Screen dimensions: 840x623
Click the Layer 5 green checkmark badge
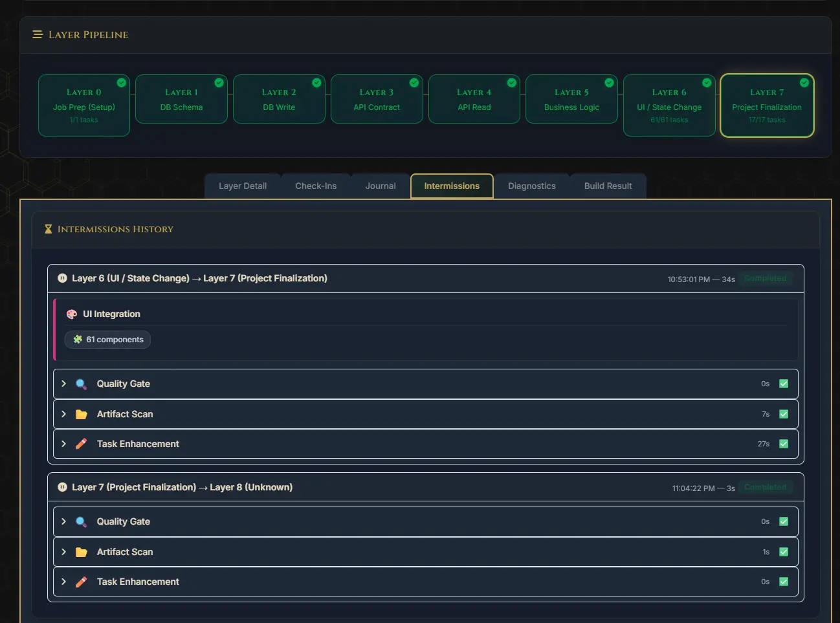(x=609, y=83)
